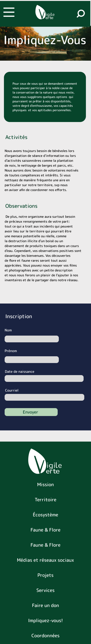
Task: Select the Date de naissance field
Action: point(44,379)
